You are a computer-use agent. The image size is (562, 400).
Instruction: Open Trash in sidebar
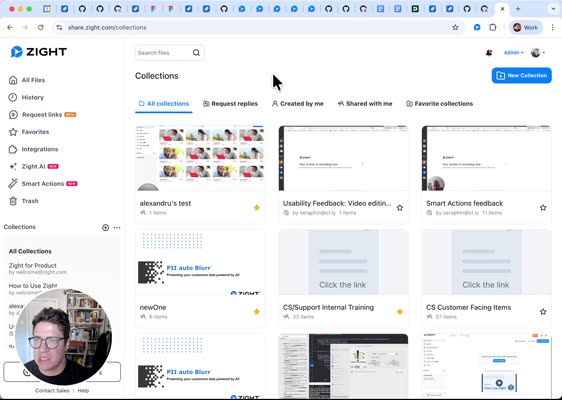(x=23, y=201)
